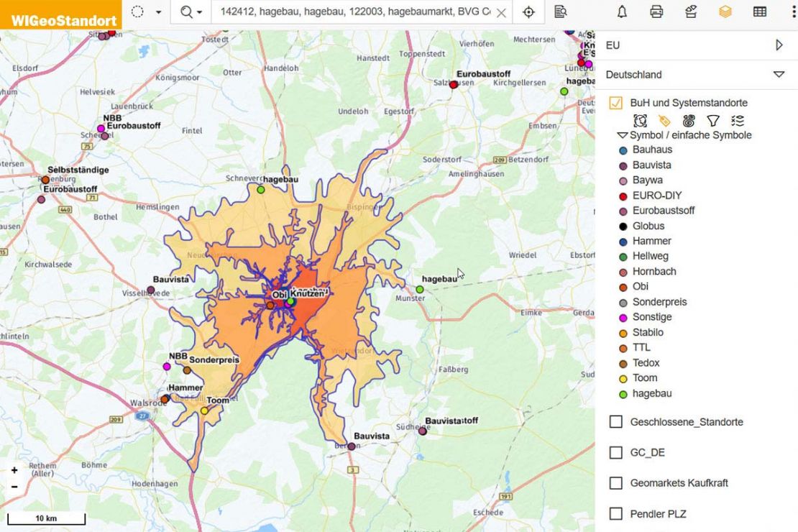
Task: Select the Stabilo legend entry
Action: (x=648, y=332)
